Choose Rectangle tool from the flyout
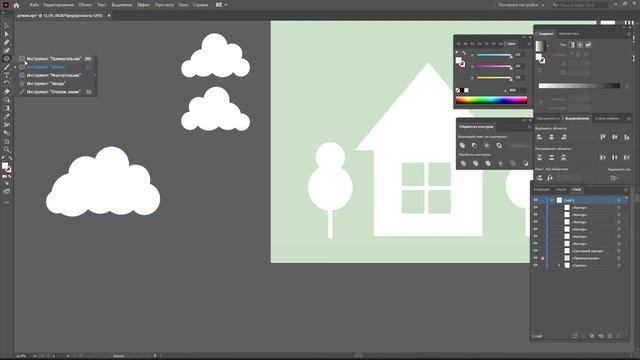The width and height of the screenshot is (640, 360). 56,59
